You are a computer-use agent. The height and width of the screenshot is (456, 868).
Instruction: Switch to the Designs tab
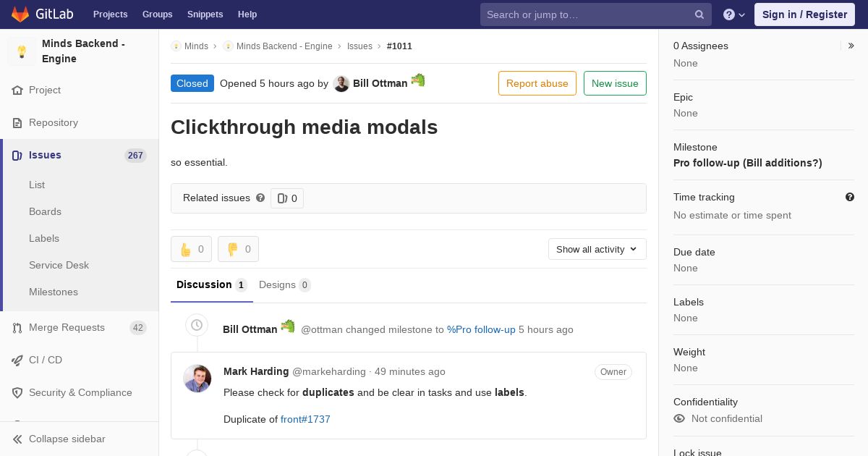285,285
